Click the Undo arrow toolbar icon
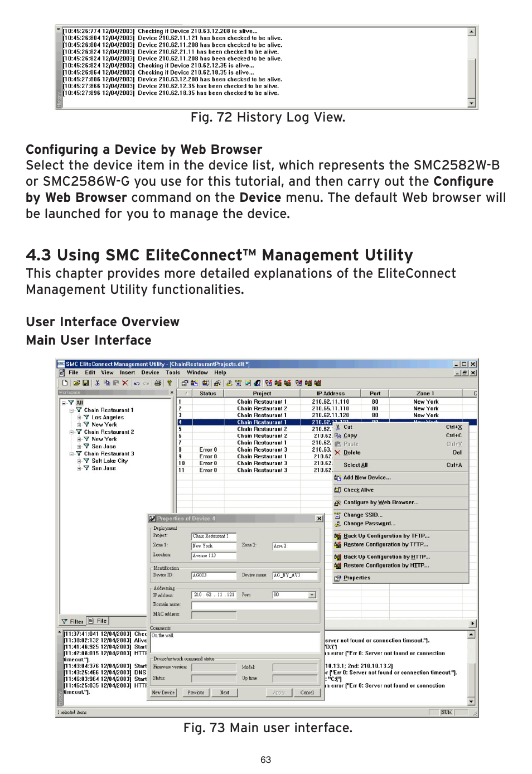Screen dimensions: 532x774 137,383
